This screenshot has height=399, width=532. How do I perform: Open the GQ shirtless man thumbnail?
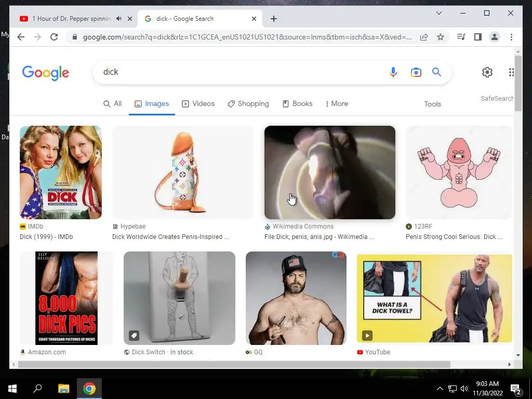296,298
